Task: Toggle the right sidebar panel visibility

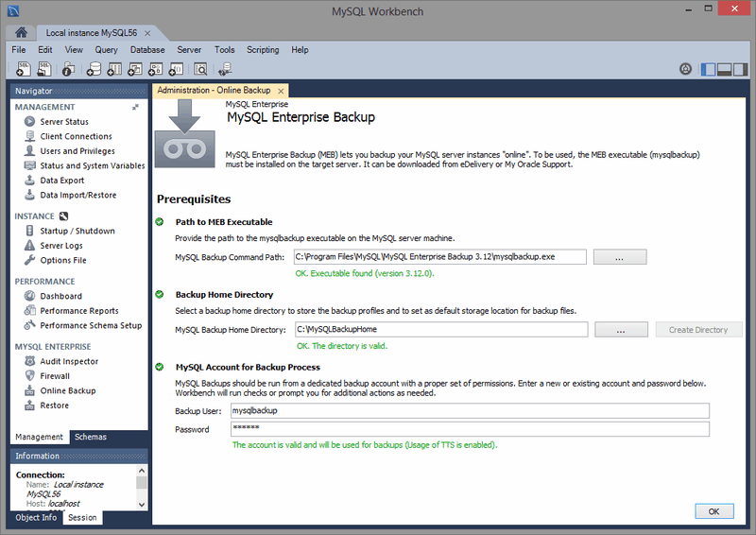Action: click(x=741, y=69)
